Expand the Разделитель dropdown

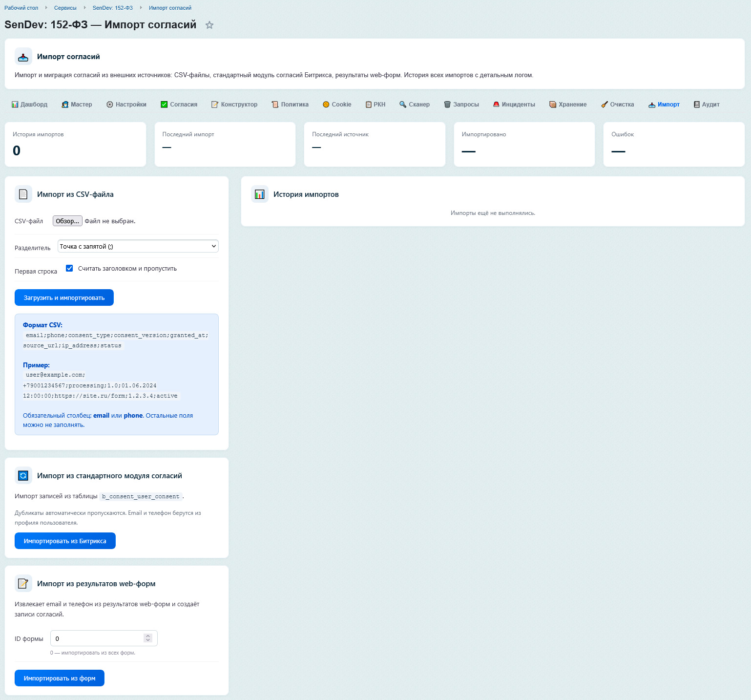point(138,246)
